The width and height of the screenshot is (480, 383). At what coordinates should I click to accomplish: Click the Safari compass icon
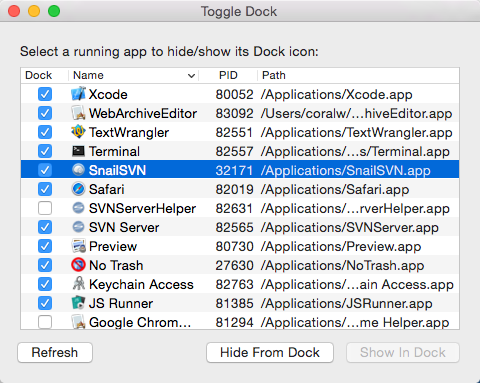click(x=78, y=189)
